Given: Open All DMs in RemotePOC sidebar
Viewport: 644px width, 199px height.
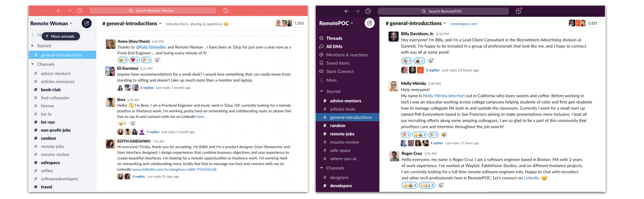Looking at the screenshot, I should pos(334,47).
